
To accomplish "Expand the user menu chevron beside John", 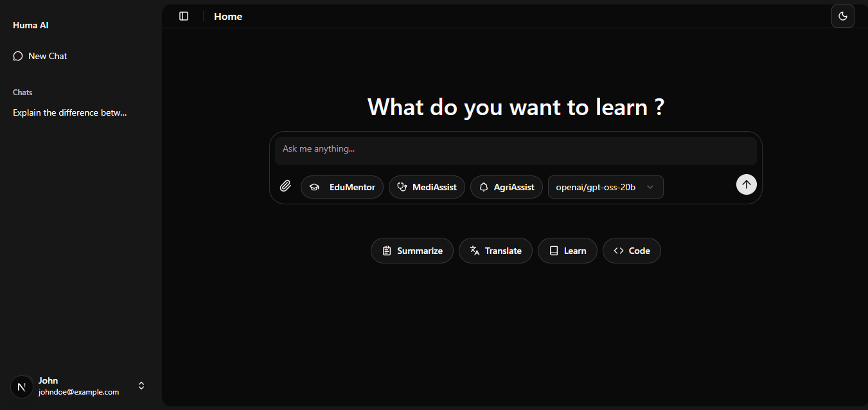I will point(141,386).
